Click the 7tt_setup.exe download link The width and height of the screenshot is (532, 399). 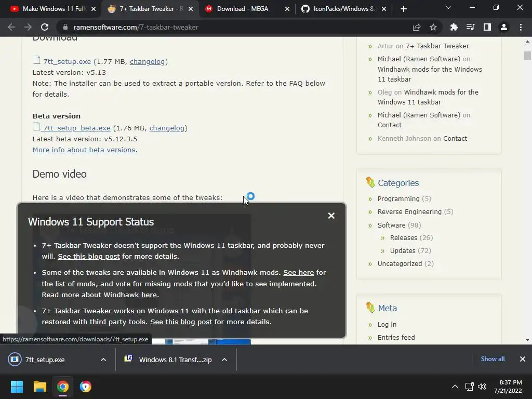click(67, 61)
